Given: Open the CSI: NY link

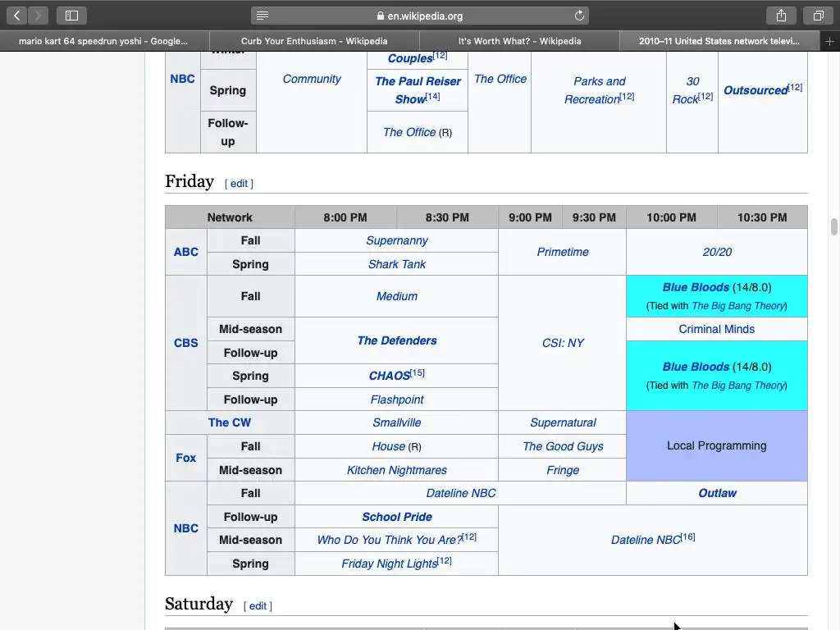Looking at the screenshot, I should [563, 343].
